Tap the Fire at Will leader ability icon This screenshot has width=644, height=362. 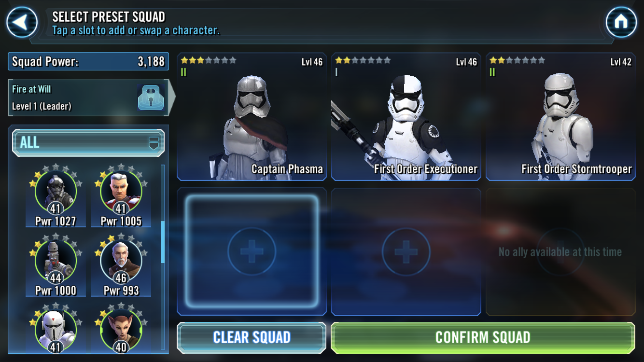(151, 97)
